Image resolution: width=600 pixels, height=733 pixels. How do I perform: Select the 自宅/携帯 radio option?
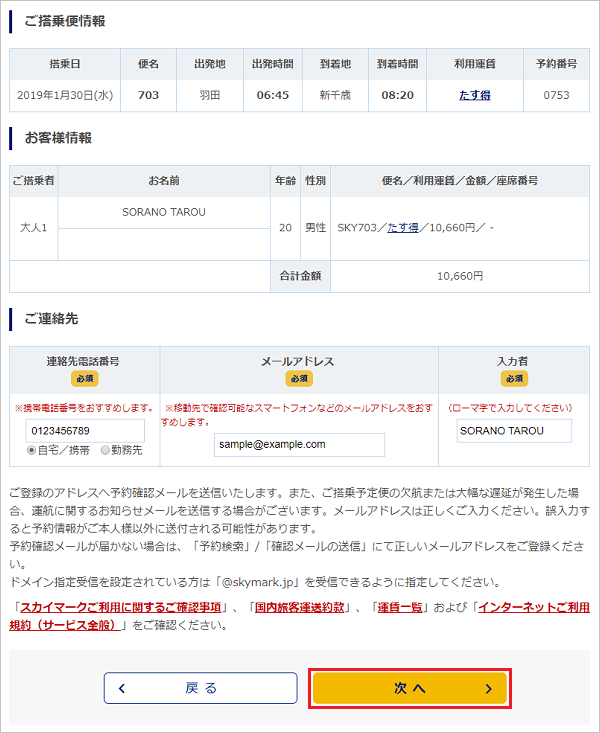(32, 451)
